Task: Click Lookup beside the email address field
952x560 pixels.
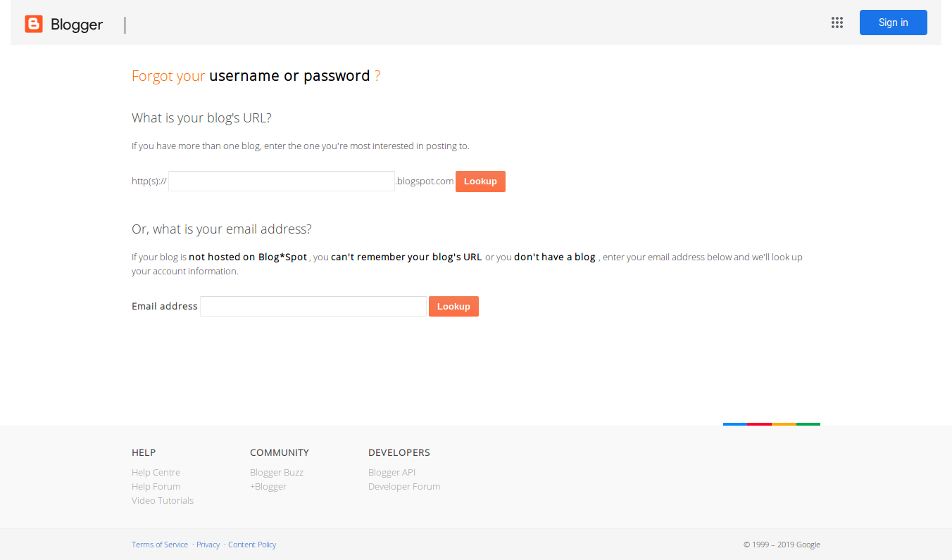Action: pyautogui.click(x=453, y=306)
